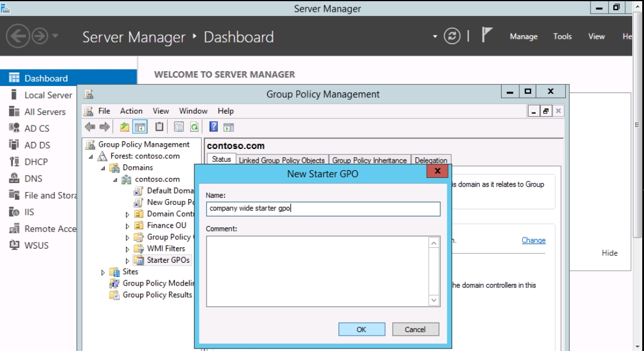Open the Help menu in Group Policy Management
644x351 pixels.
(225, 111)
